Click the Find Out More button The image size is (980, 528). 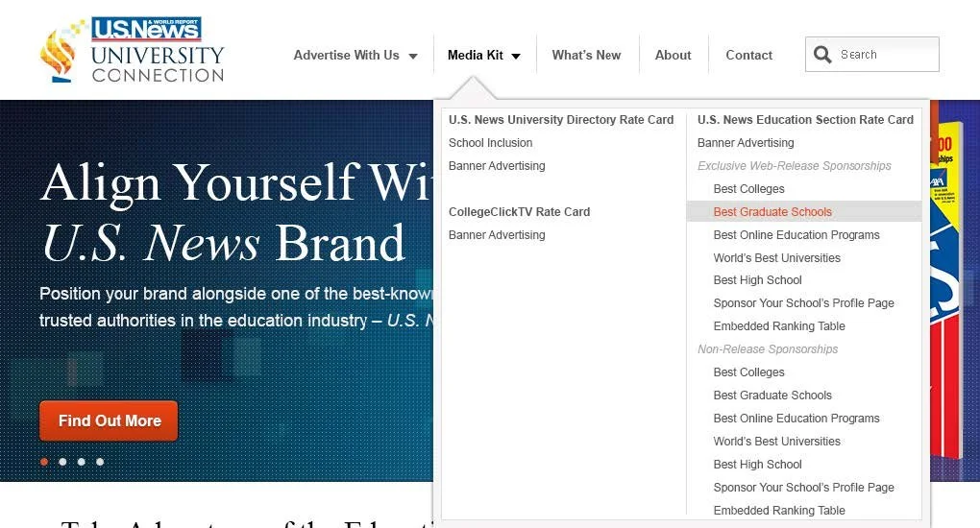coord(109,420)
